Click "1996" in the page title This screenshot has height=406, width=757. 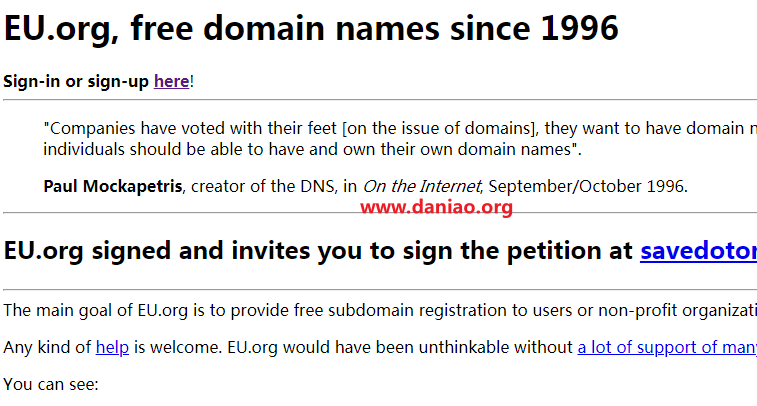coord(579,28)
